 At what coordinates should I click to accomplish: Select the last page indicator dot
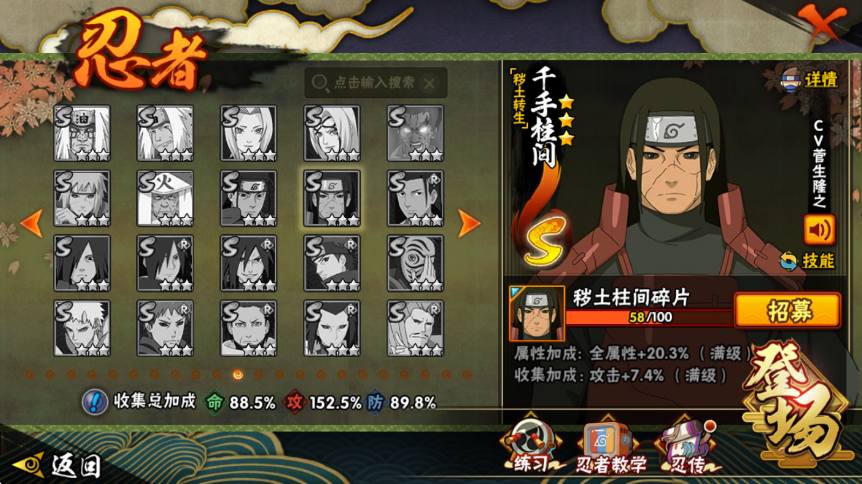click(x=467, y=375)
